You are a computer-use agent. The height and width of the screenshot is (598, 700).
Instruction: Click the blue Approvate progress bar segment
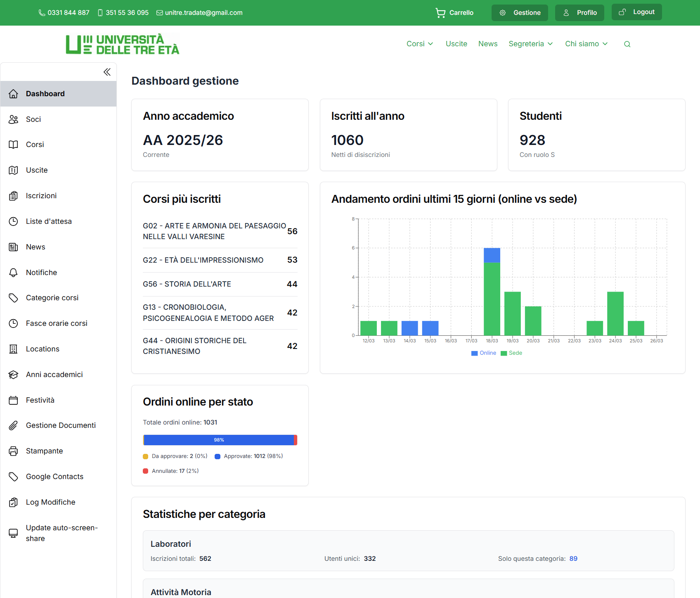(219, 440)
